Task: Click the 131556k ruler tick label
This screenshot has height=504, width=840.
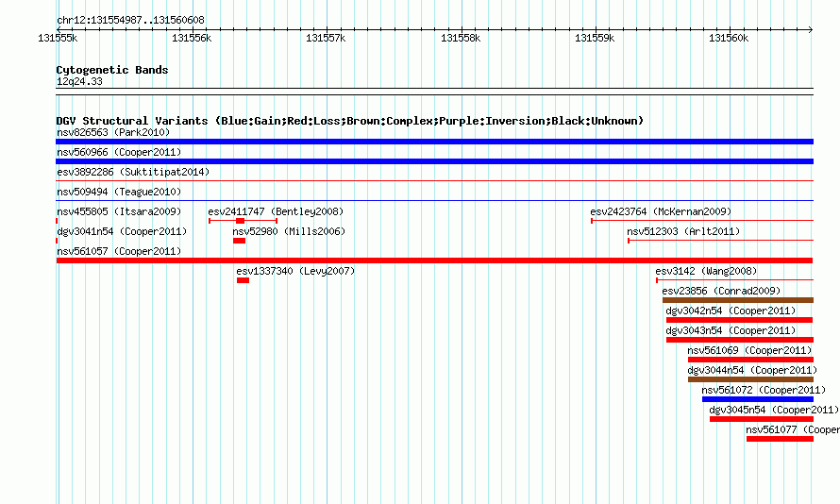Action: pos(192,38)
